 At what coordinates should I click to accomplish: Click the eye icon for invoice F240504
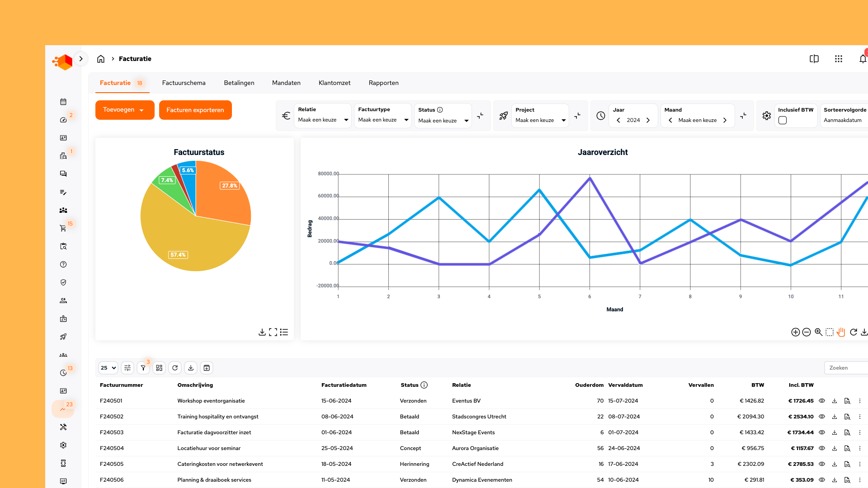822,448
